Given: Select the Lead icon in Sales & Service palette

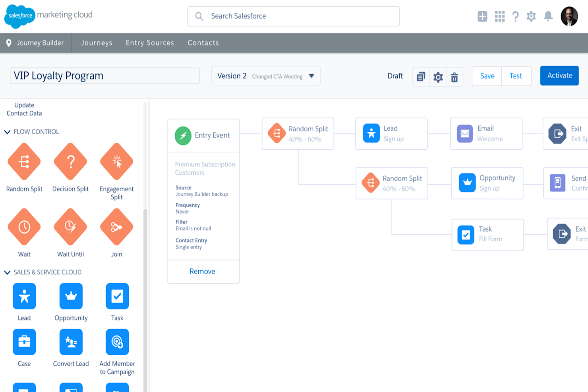Looking at the screenshot, I should click(x=24, y=296).
